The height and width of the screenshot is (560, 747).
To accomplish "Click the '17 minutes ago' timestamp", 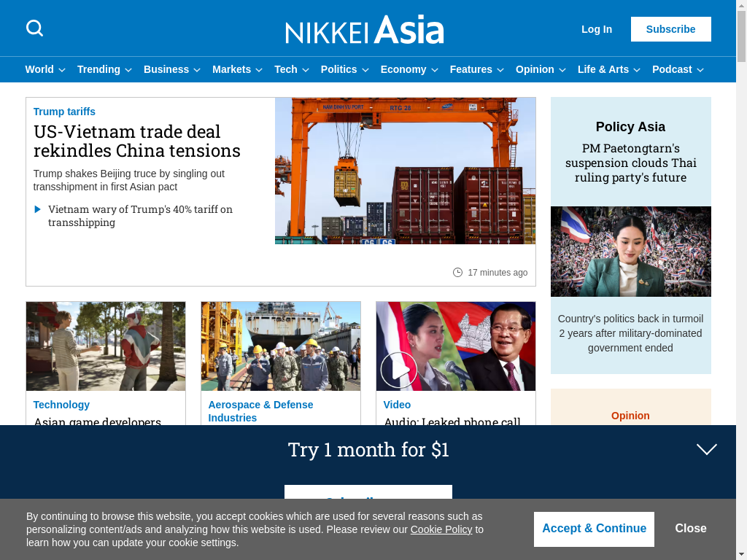I will (498, 273).
